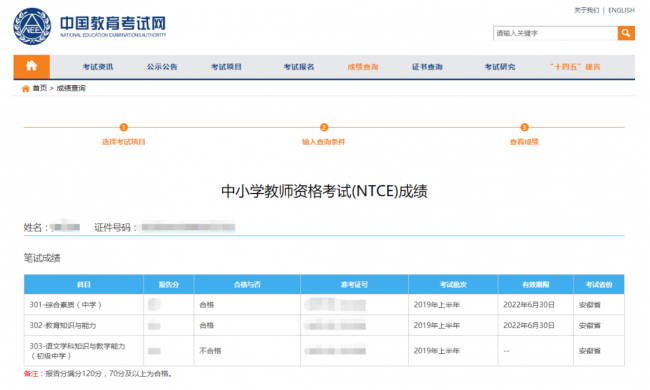Switch language via ENGLISH link
650x390 pixels.
tap(621, 10)
